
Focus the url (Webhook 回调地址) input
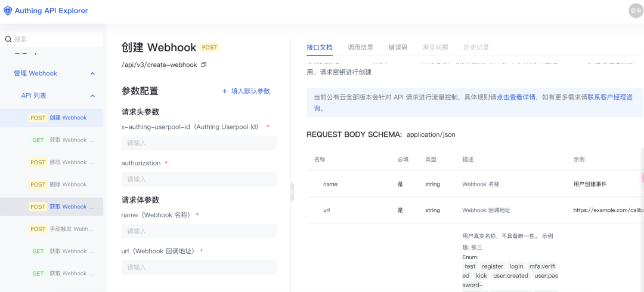tap(199, 268)
